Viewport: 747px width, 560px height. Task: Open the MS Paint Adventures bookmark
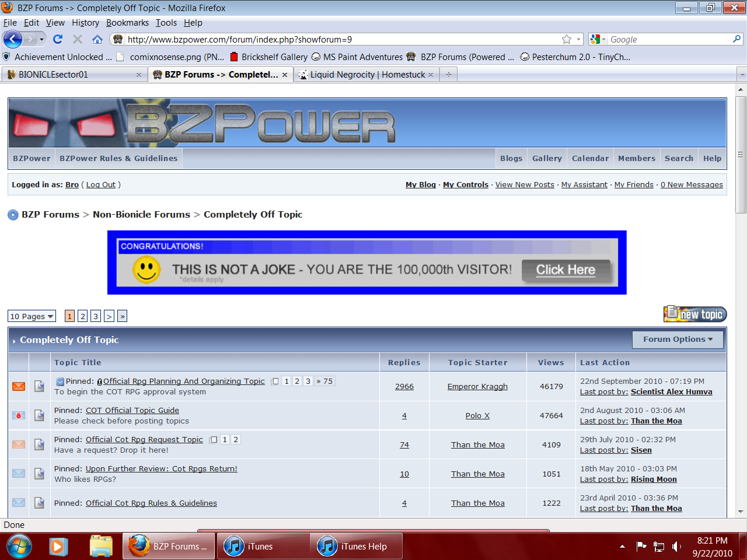point(357,57)
